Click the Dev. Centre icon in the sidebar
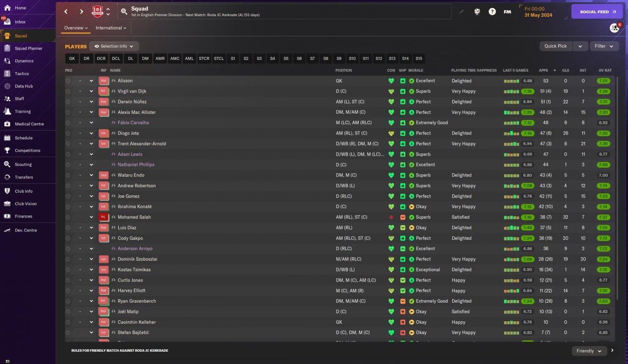The width and height of the screenshot is (628, 364). (x=7, y=230)
